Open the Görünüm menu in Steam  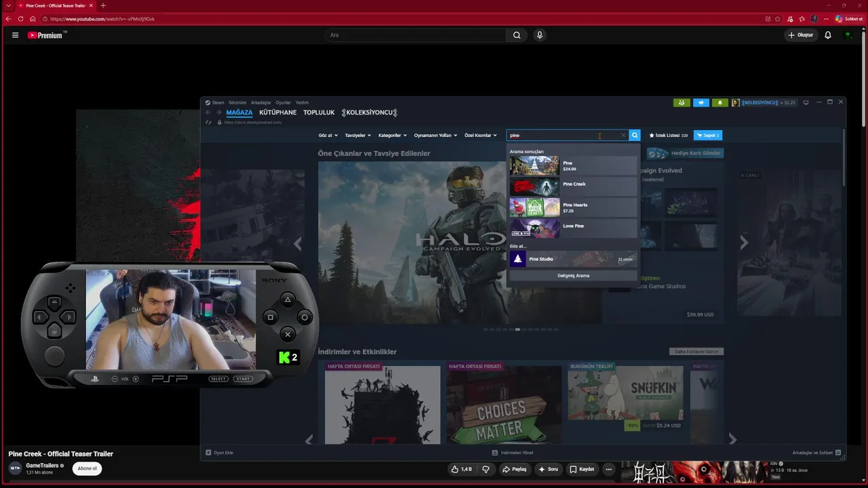click(x=237, y=103)
